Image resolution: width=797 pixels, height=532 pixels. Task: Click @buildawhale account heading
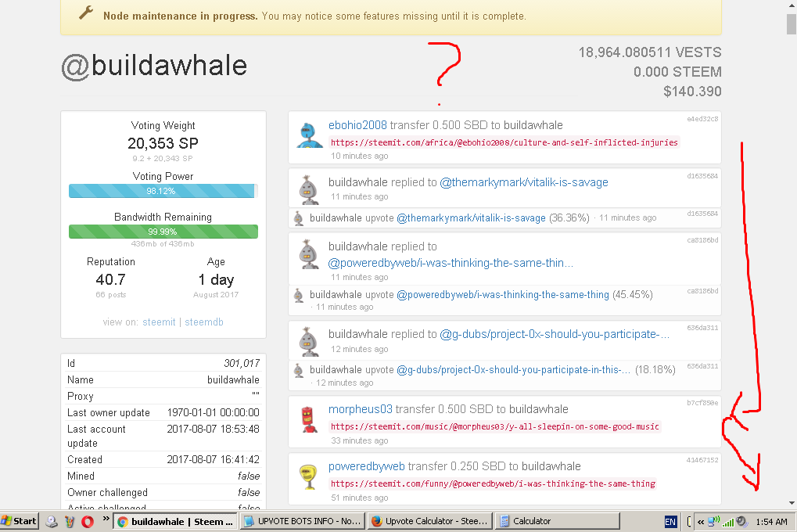pyautogui.click(x=154, y=66)
